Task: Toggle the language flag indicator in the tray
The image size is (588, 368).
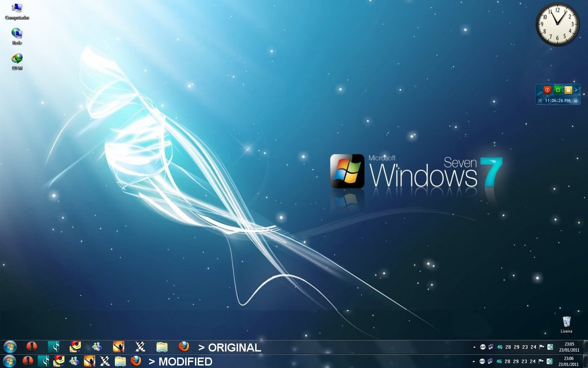Action: (x=541, y=346)
